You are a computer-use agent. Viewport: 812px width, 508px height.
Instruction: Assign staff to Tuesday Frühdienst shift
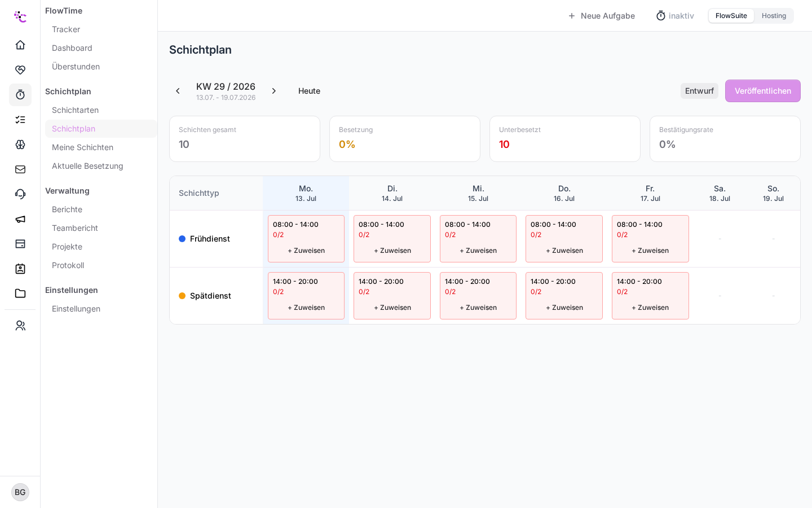(x=392, y=251)
